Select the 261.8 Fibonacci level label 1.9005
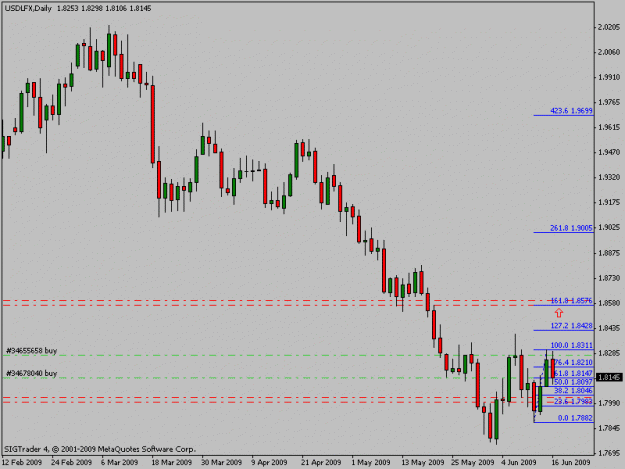The image size is (625, 469). (x=571, y=228)
